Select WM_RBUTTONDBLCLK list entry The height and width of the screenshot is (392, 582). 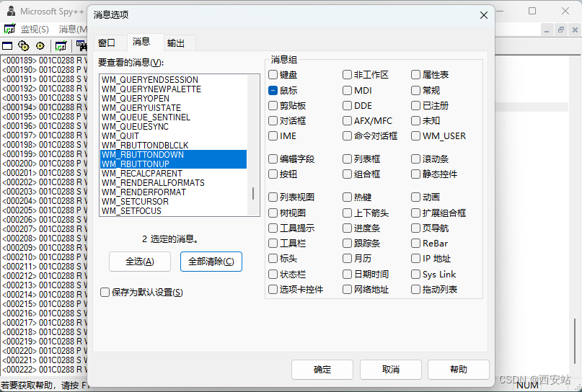[173, 146]
